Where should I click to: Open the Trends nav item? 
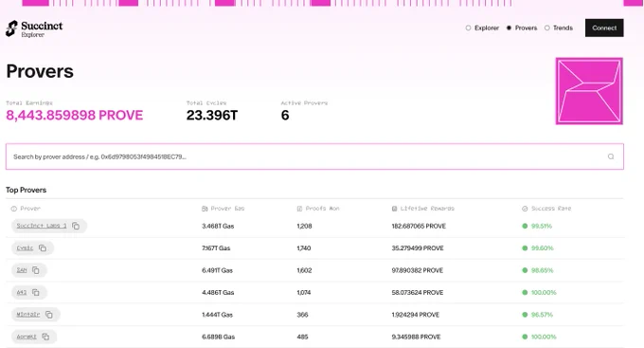click(559, 27)
